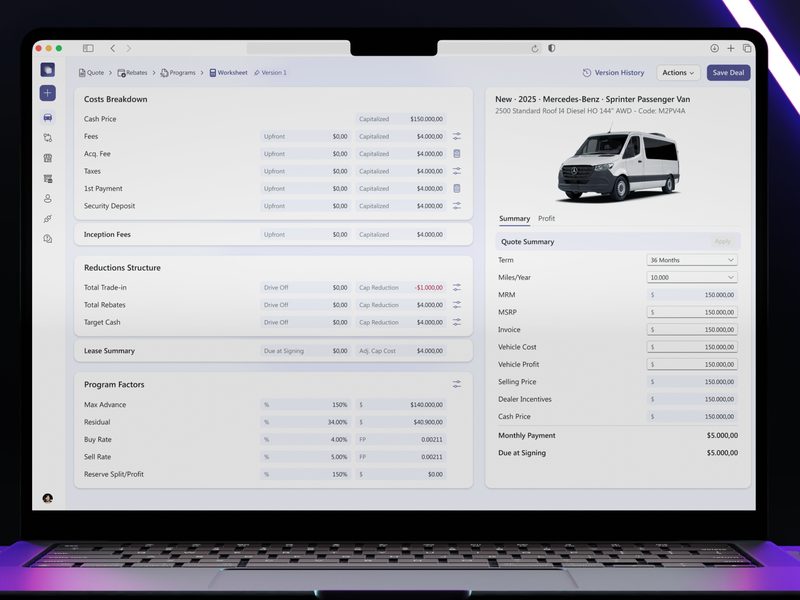Click the Buy Rate percent field
This screenshot has width=800, height=600.
click(x=306, y=439)
